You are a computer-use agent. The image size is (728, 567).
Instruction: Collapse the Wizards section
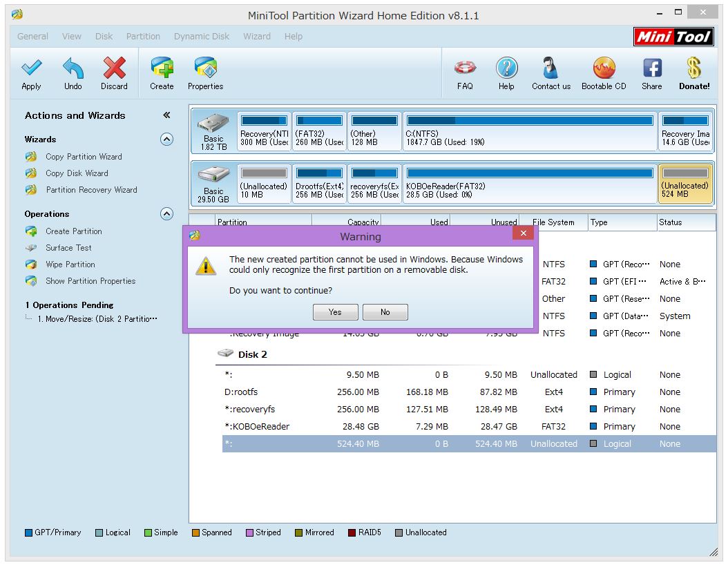pyautogui.click(x=166, y=140)
